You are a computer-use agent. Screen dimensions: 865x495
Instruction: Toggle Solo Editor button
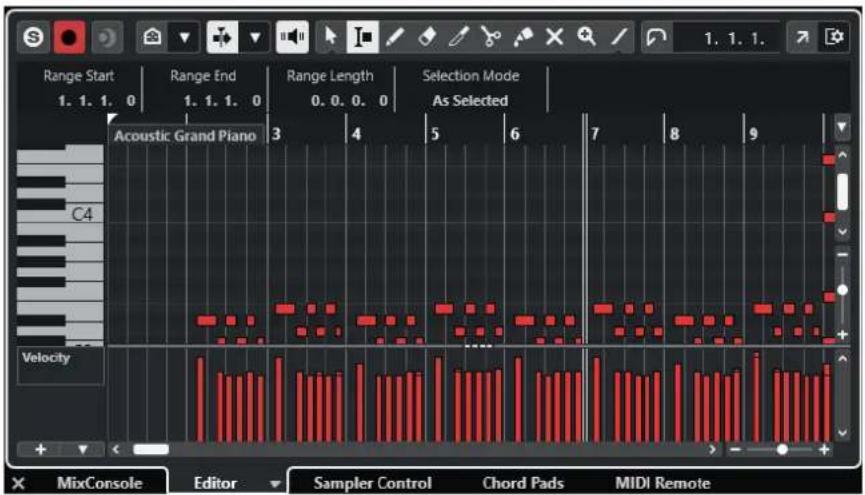point(34,38)
